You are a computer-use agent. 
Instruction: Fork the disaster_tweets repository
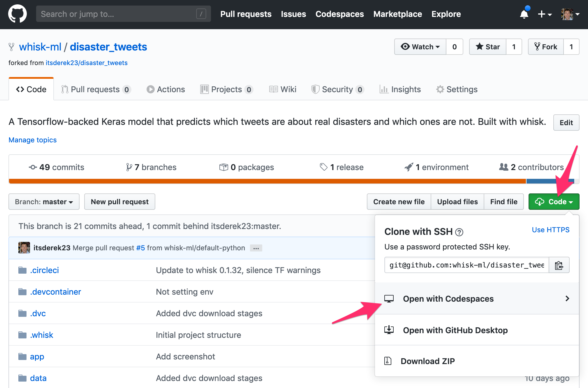[x=546, y=47]
